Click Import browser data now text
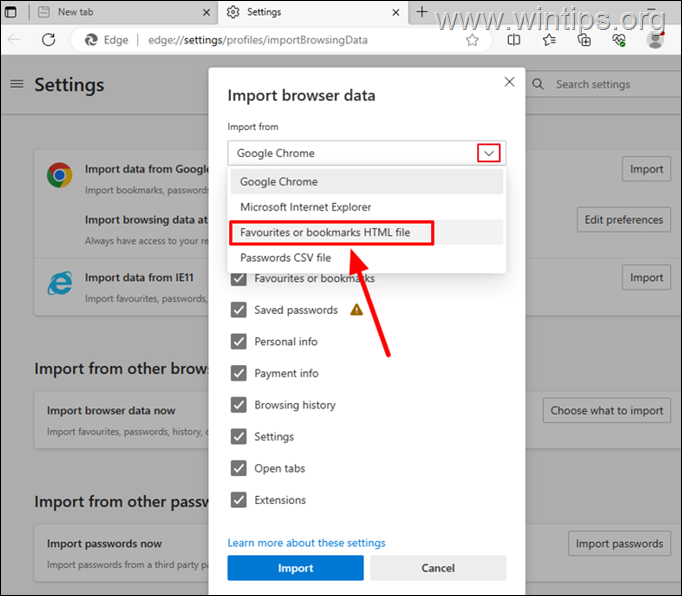682x596 pixels. tap(111, 410)
